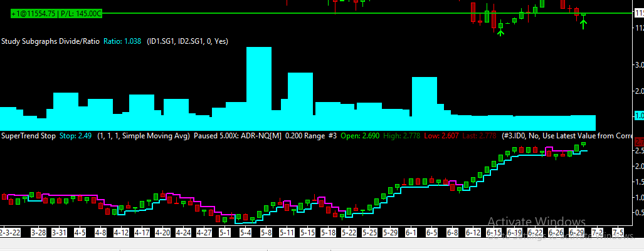Viewport: 644px width, 251px height.
Task: Click the Stop: 2.49 value
Action: tap(76, 136)
